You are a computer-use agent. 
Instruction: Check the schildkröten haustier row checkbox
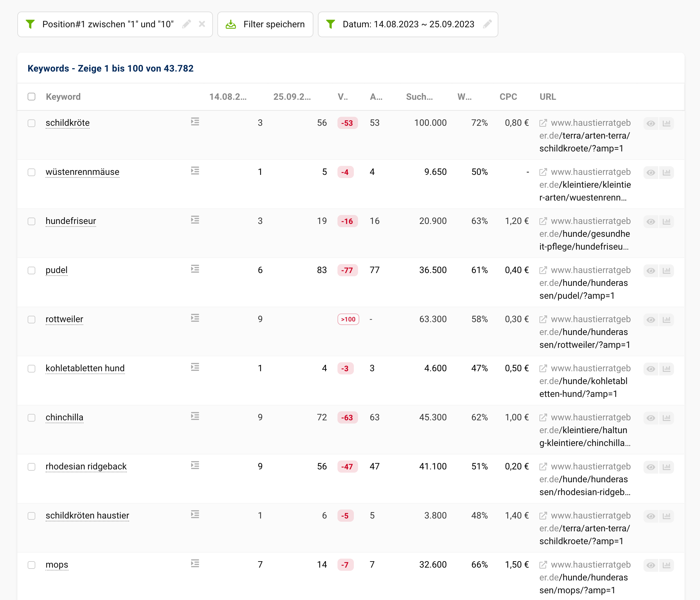(x=31, y=516)
